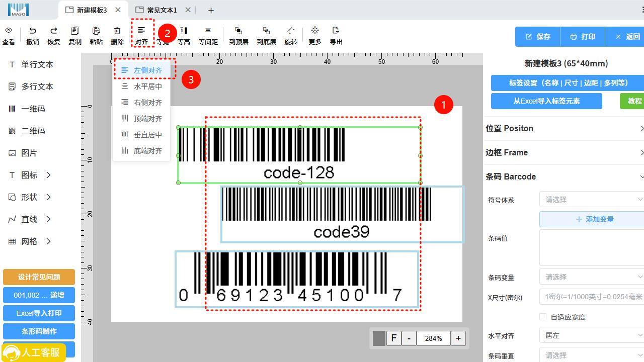Click the delete (删除) trash icon
This screenshot has width=644, height=362.
pyautogui.click(x=117, y=31)
